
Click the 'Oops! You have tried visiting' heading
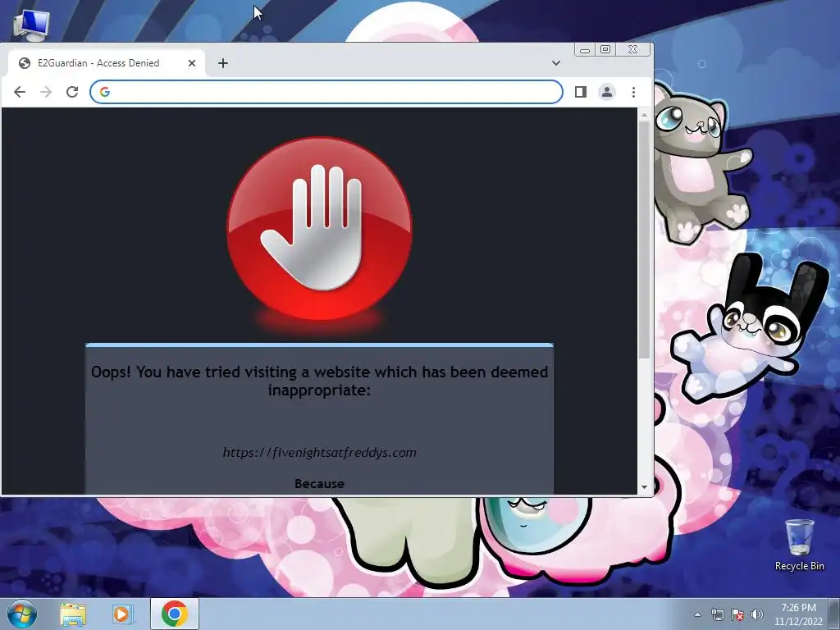[319, 381]
